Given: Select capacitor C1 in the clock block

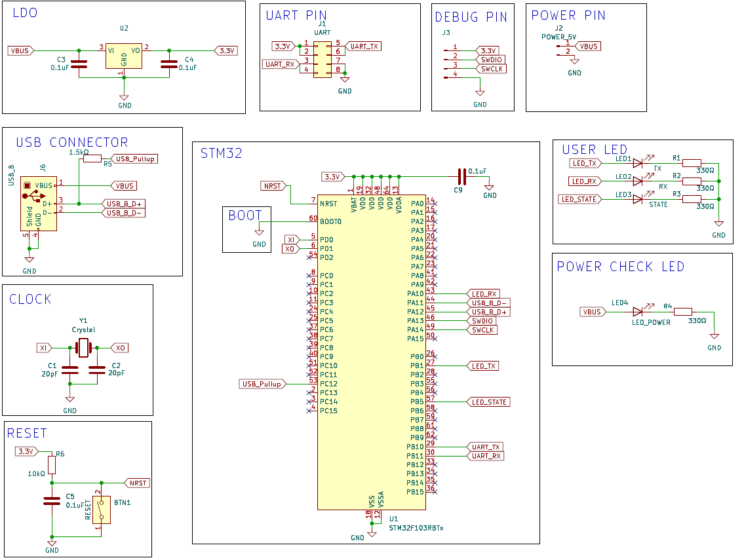Looking at the screenshot, I should click(x=70, y=370).
